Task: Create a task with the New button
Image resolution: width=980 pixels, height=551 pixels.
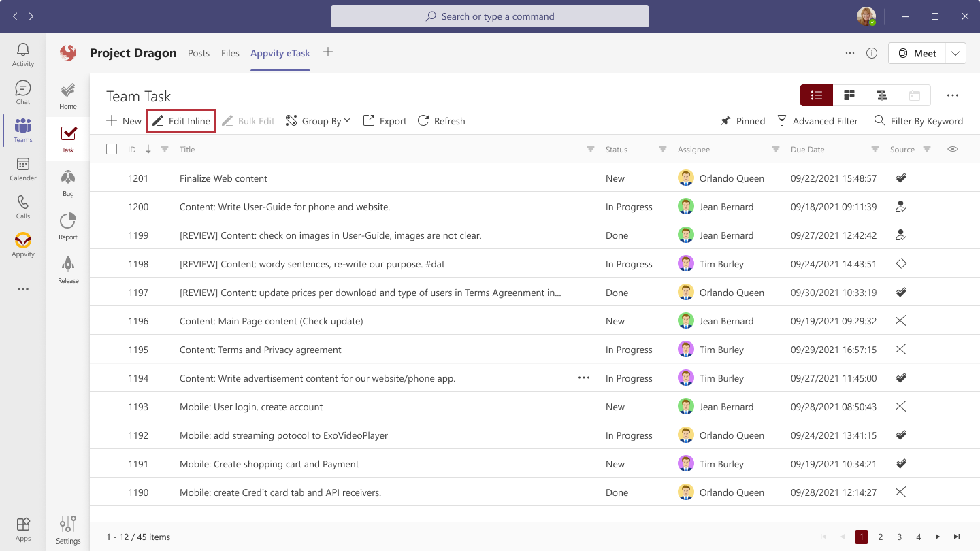Action: pyautogui.click(x=123, y=120)
